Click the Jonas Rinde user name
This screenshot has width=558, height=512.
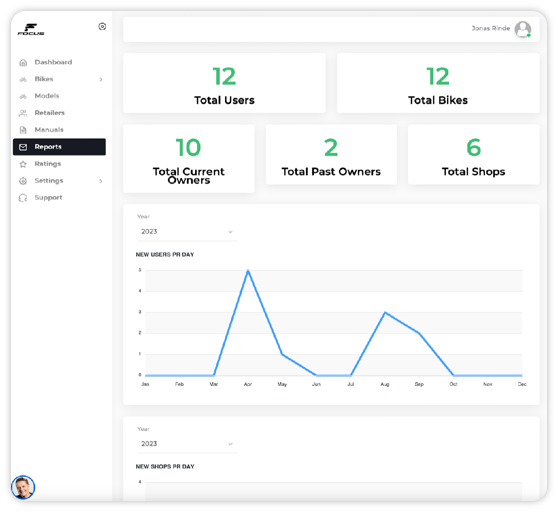(491, 28)
